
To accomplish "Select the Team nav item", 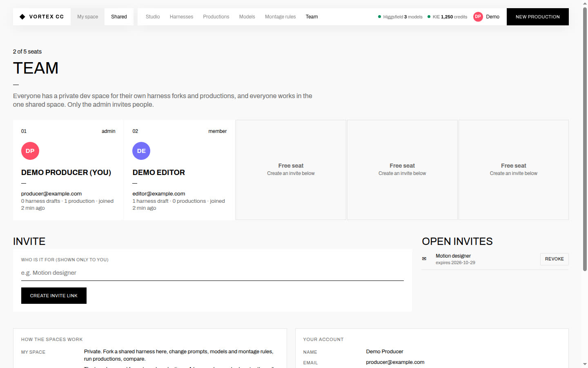I will tap(312, 17).
